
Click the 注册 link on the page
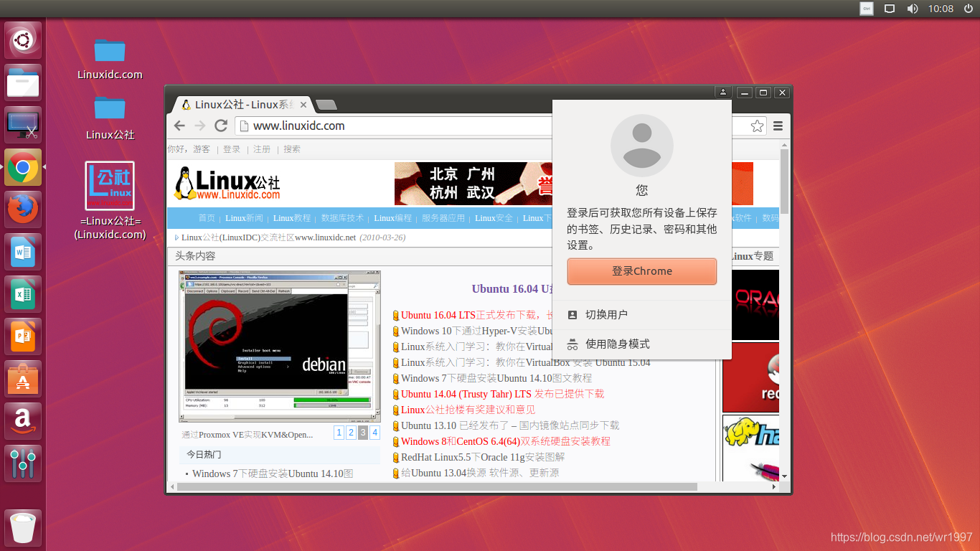point(262,149)
